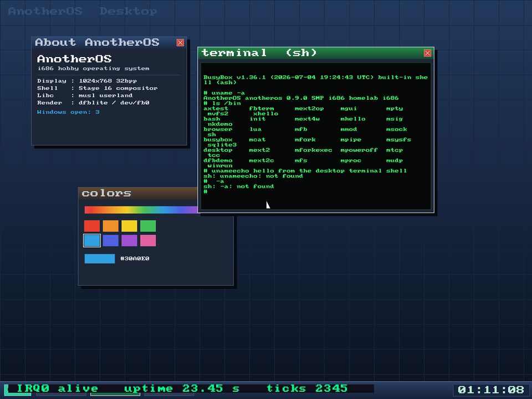Pick the red color swatch
The height and width of the screenshot is (399, 532).
tap(92, 226)
